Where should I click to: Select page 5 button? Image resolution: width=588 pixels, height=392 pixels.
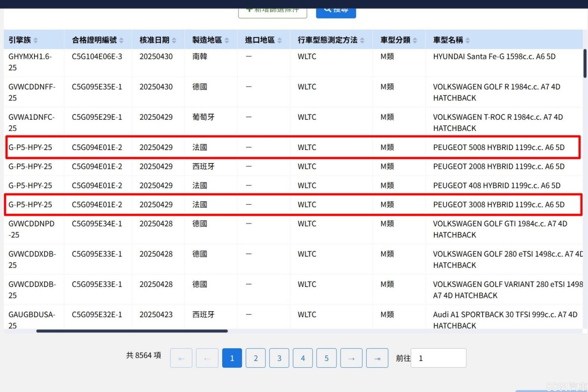coord(326,358)
